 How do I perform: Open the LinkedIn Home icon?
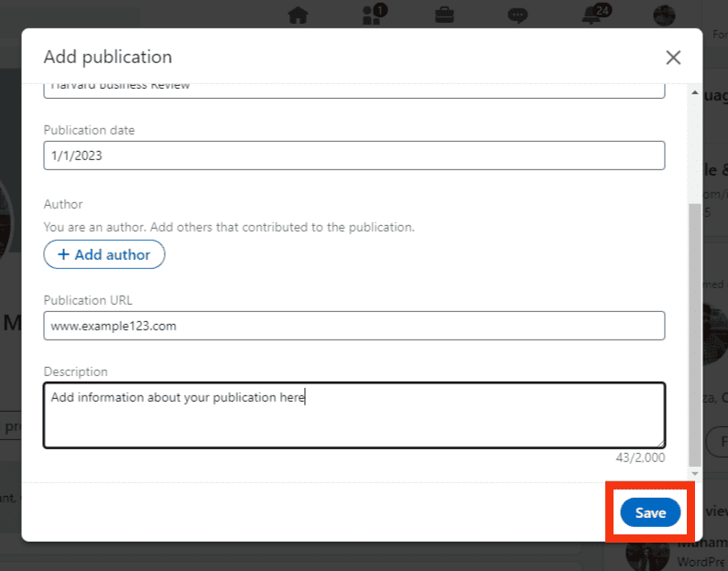[x=299, y=16]
